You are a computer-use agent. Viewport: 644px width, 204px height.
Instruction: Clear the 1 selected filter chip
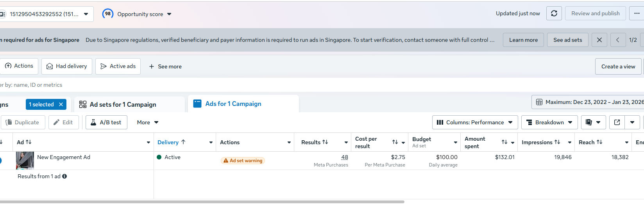tap(61, 104)
